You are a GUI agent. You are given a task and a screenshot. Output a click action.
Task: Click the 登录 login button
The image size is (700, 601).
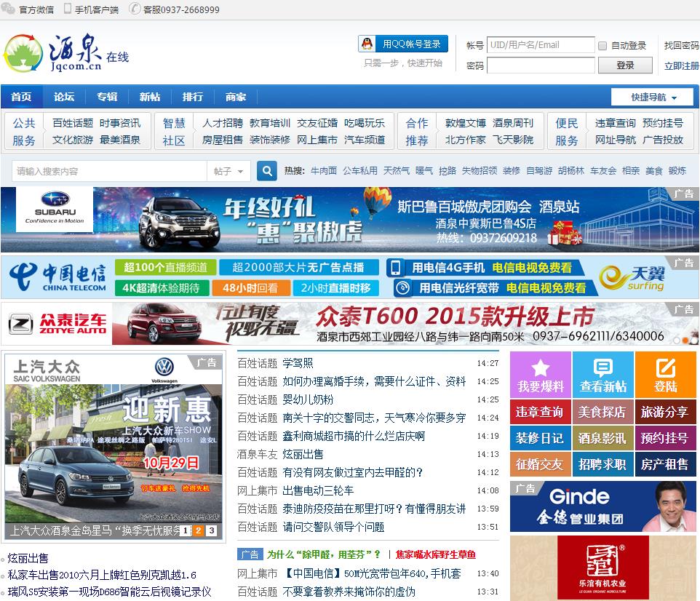625,65
